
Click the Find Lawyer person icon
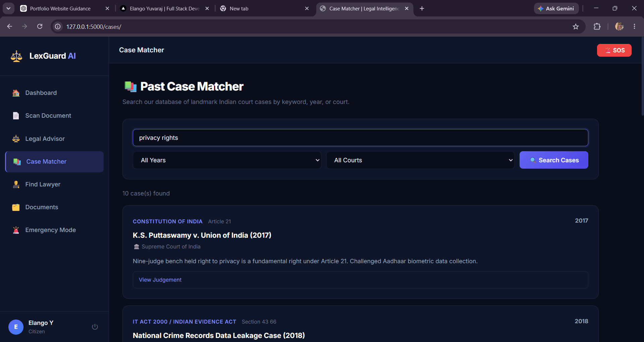pos(16,184)
